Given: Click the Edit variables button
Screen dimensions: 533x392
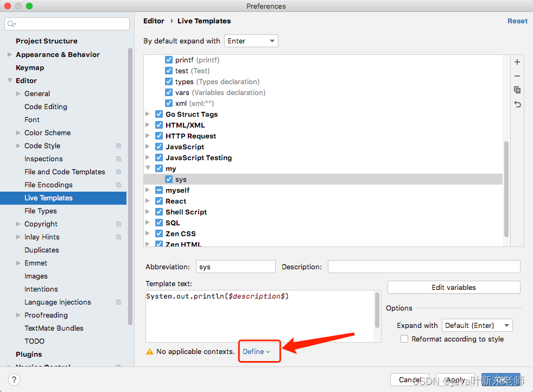Looking at the screenshot, I should coord(454,287).
